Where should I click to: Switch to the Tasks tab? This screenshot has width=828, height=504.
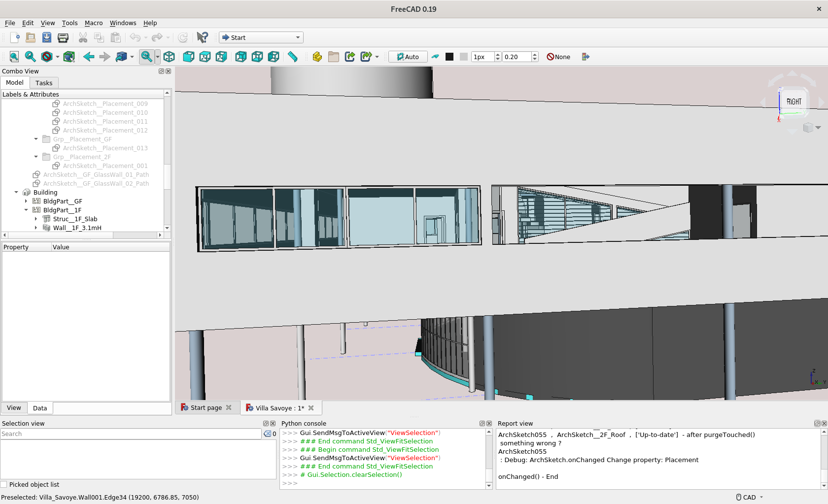(44, 83)
